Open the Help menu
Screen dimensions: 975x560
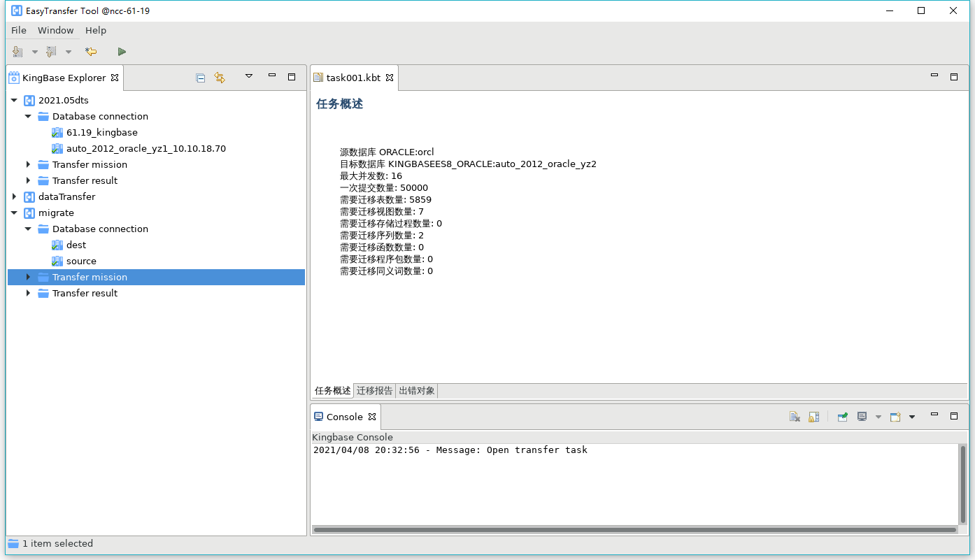96,31
